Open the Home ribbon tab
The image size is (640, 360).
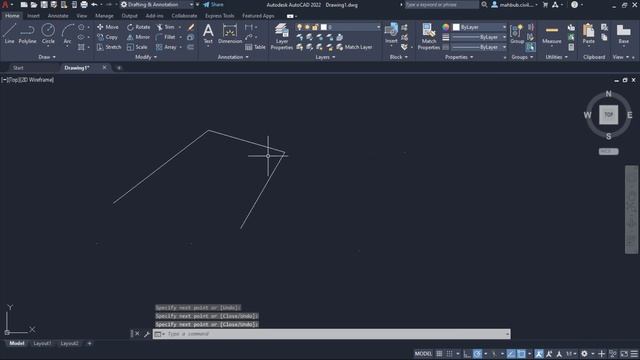click(x=12, y=16)
